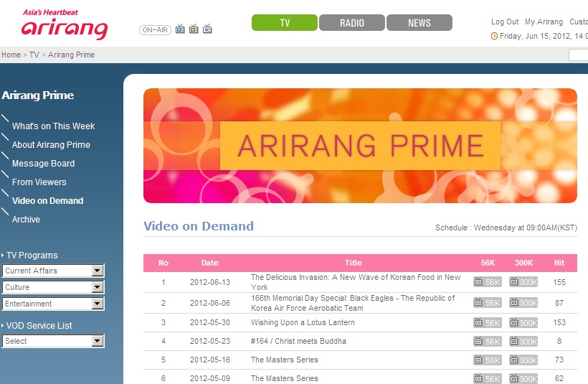
Task: Click the search field at top right
Action: pos(578,55)
